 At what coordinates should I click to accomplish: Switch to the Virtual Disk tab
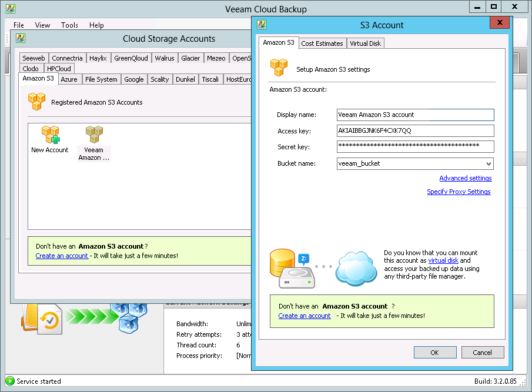(366, 43)
